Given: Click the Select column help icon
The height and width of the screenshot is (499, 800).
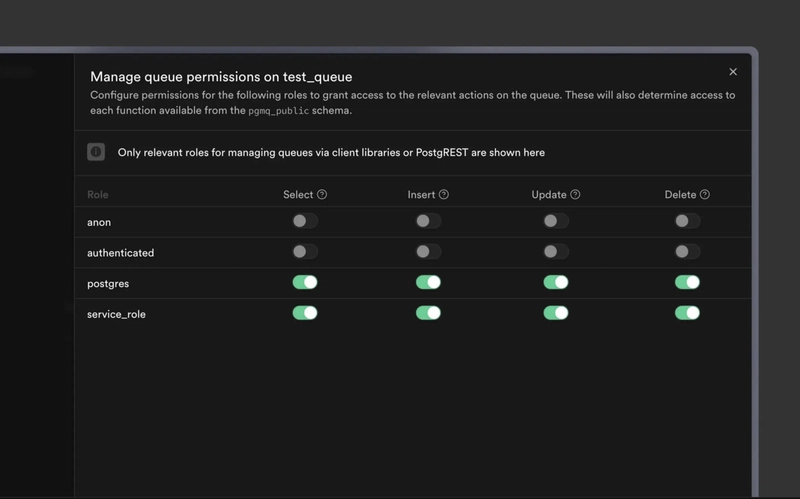Looking at the screenshot, I should [322, 195].
